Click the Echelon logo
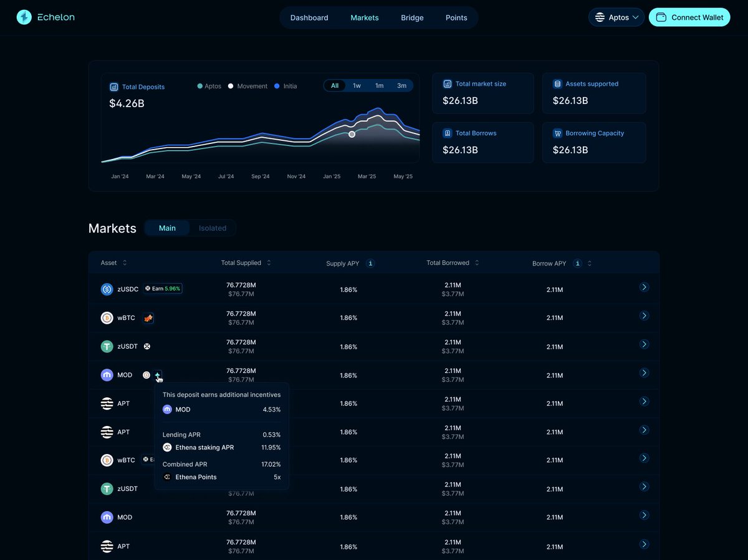This screenshot has width=748, height=560. [x=46, y=17]
